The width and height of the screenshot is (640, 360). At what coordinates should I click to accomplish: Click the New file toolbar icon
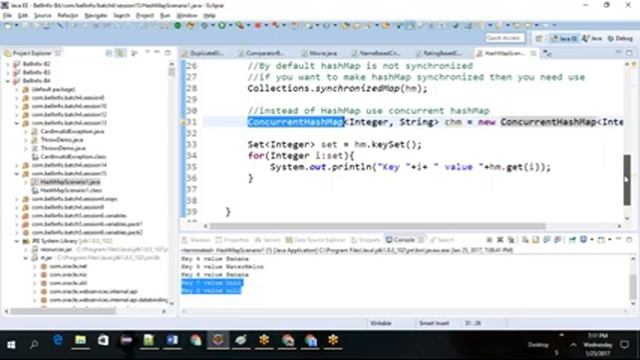pyautogui.click(x=8, y=26)
